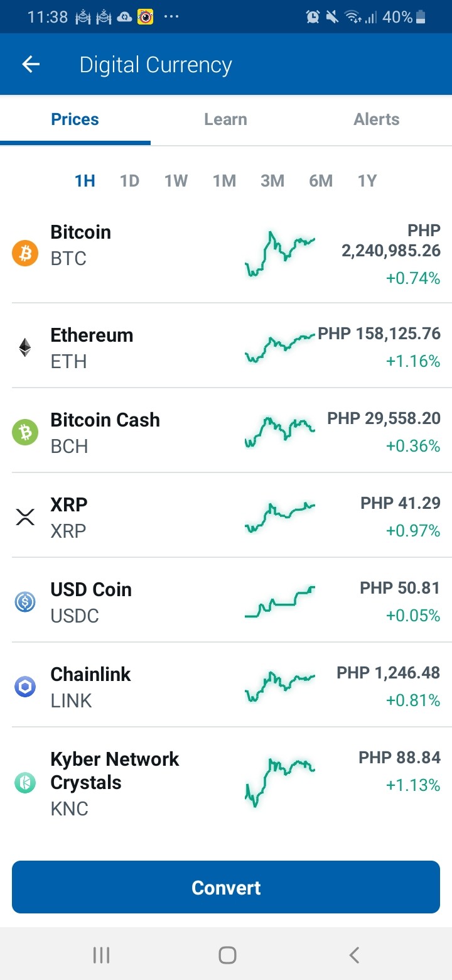The image size is (452, 980).
Task: Select the 3M time range
Action: pos(272,181)
